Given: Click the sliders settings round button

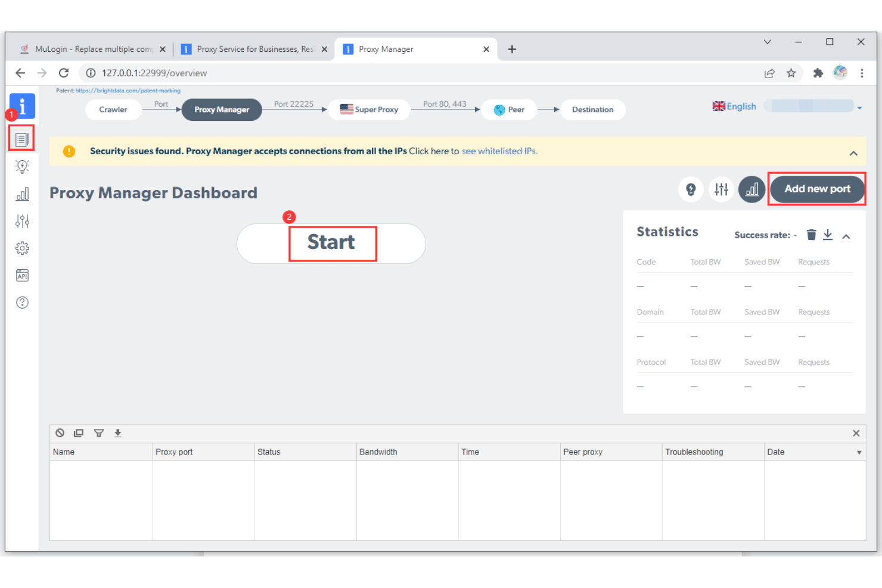Looking at the screenshot, I should 721,189.
